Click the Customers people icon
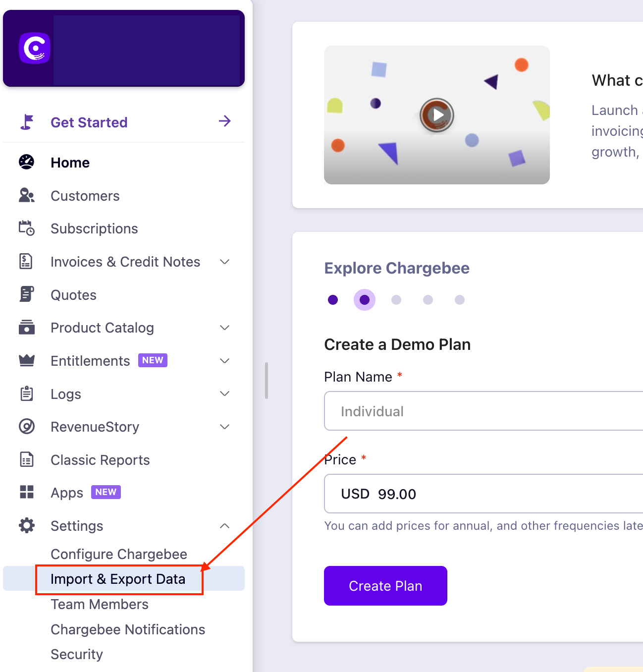643x672 pixels. coord(27,196)
